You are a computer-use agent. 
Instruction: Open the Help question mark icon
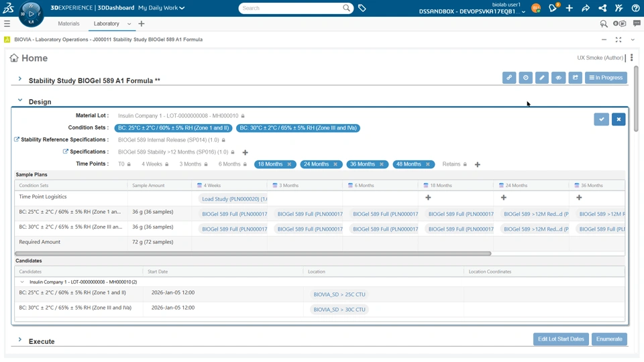tap(635, 8)
